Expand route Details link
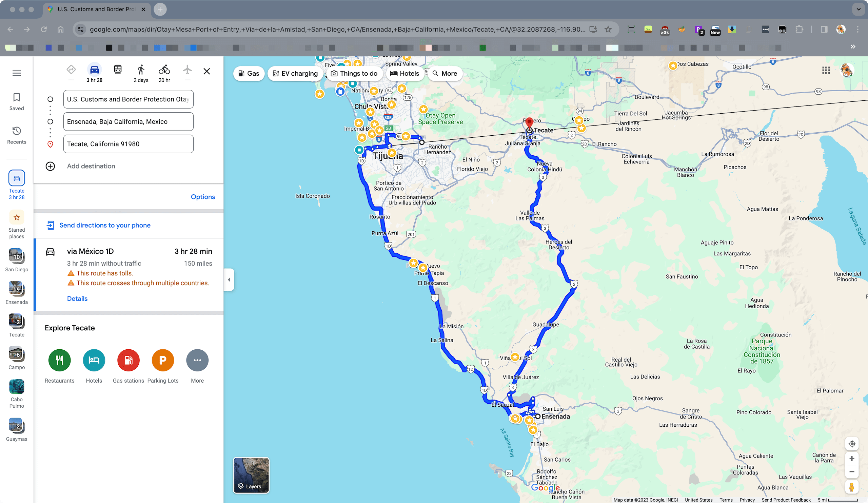This screenshot has height=503, width=868. click(77, 298)
